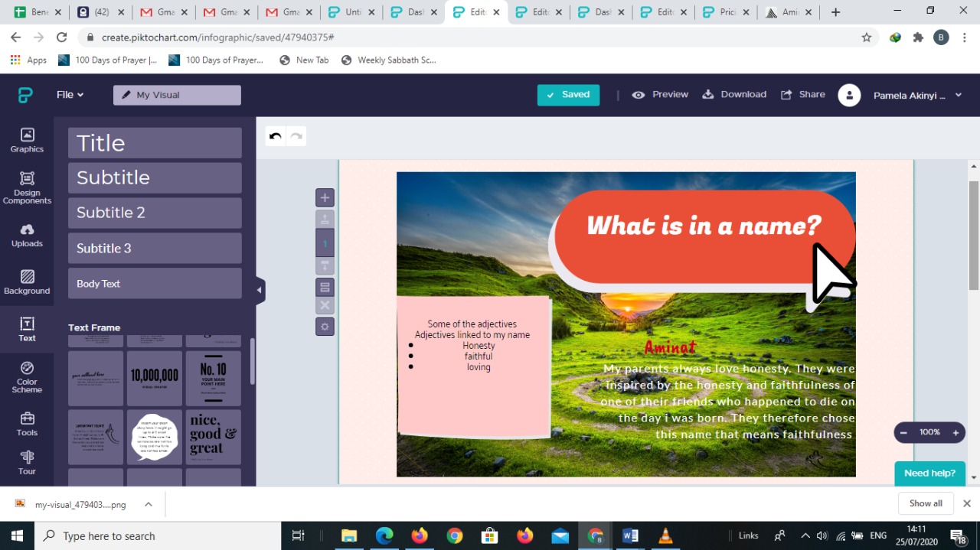The height and width of the screenshot is (550, 980).
Task: Open the Share option
Action: point(802,95)
